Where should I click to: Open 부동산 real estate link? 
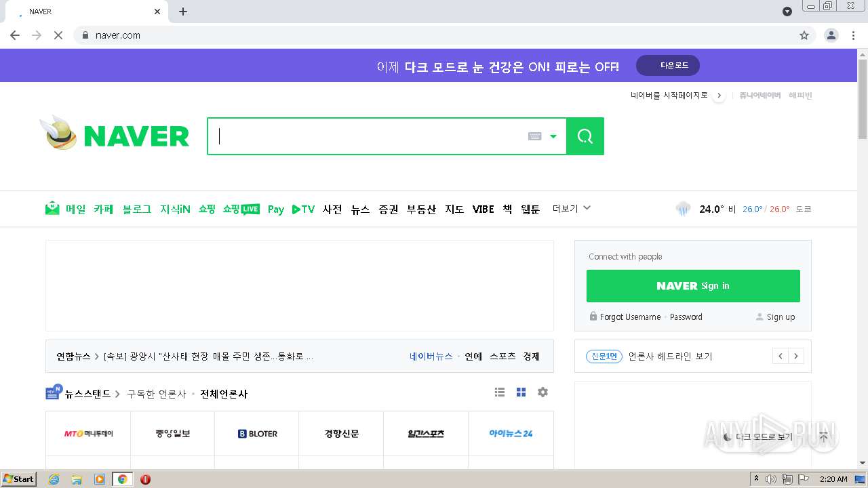pos(421,209)
